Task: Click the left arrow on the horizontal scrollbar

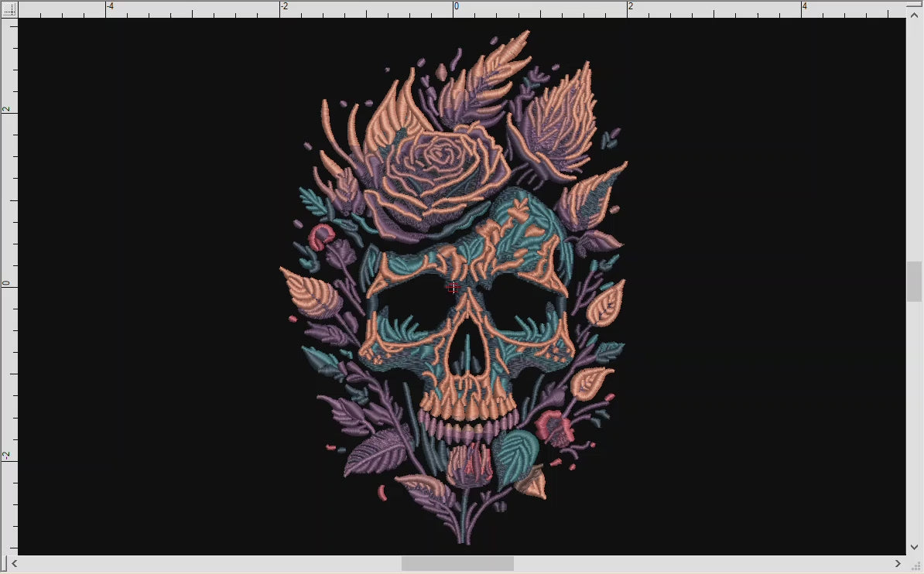Action: pos(14,565)
